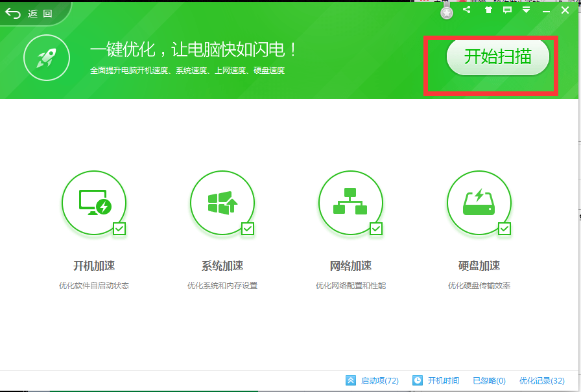Click the rocket optimization icon

47,58
